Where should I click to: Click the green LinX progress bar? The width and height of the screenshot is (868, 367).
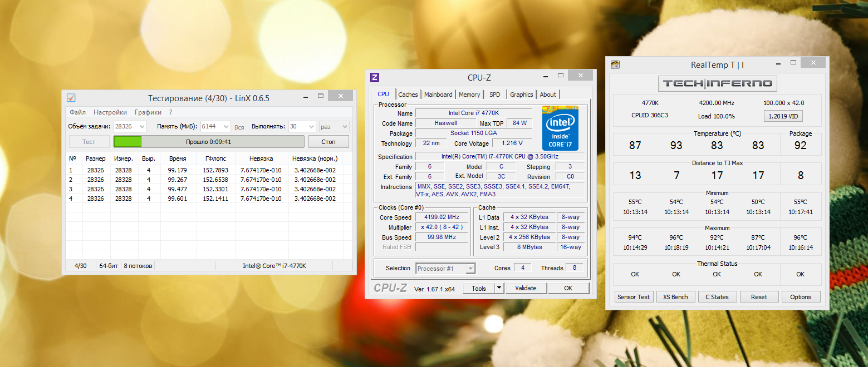click(209, 142)
